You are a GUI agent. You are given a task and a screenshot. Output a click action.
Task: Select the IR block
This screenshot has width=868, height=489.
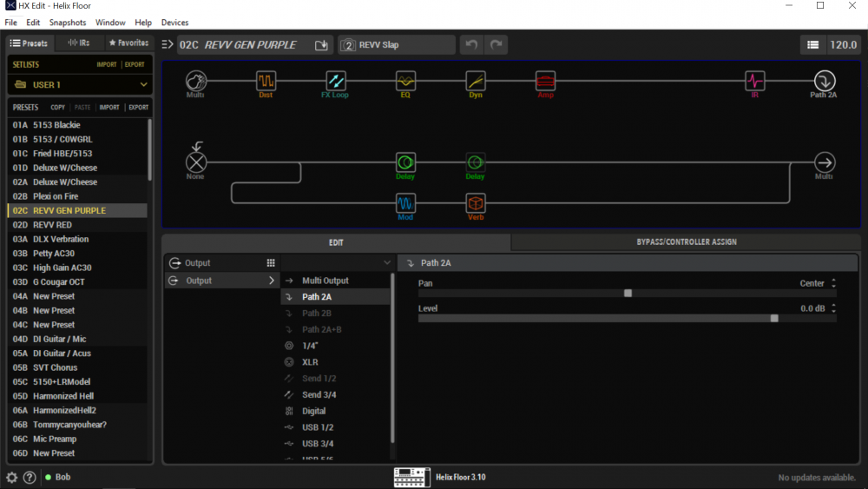[x=754, y=81]
